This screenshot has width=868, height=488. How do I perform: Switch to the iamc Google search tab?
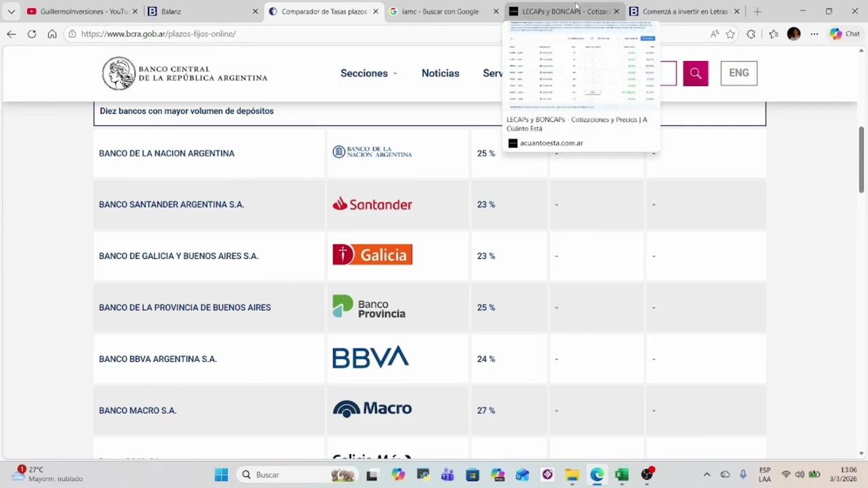click(444, 12)
